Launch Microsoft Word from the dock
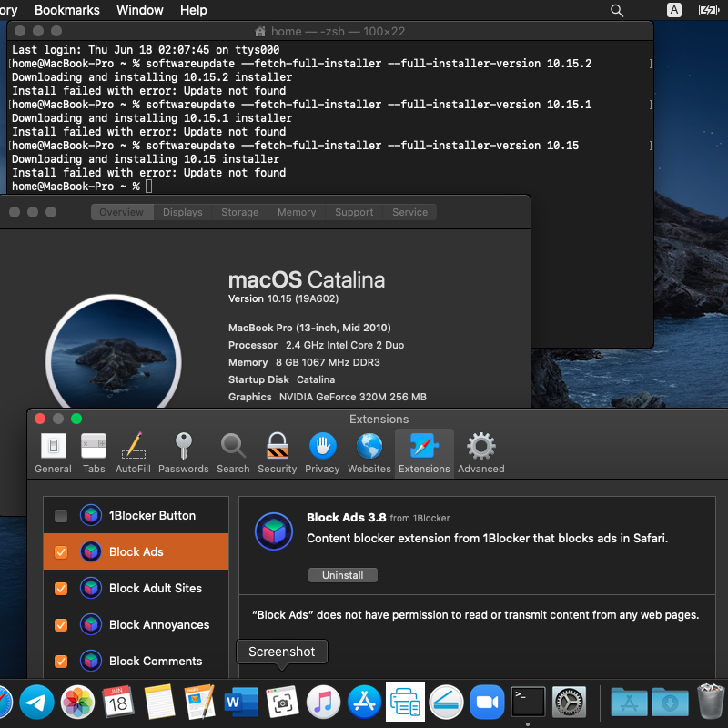The image size is (728, 728). pos(241,702)
